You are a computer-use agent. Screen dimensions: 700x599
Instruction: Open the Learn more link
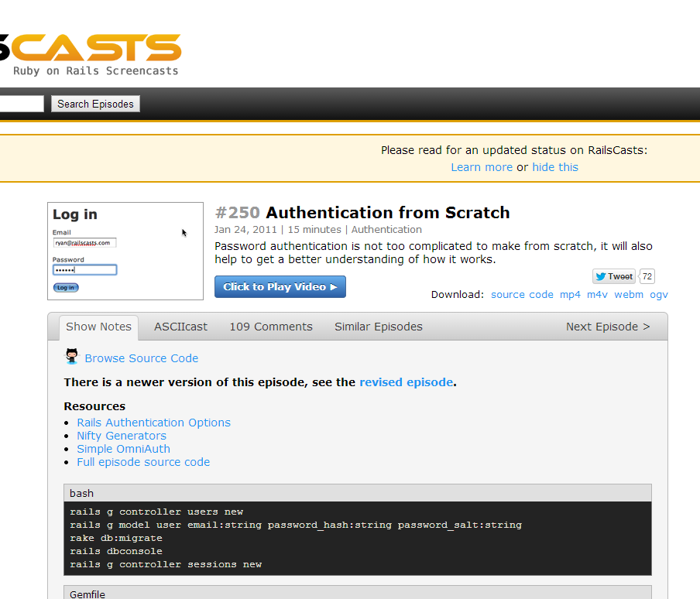(482, 167)
